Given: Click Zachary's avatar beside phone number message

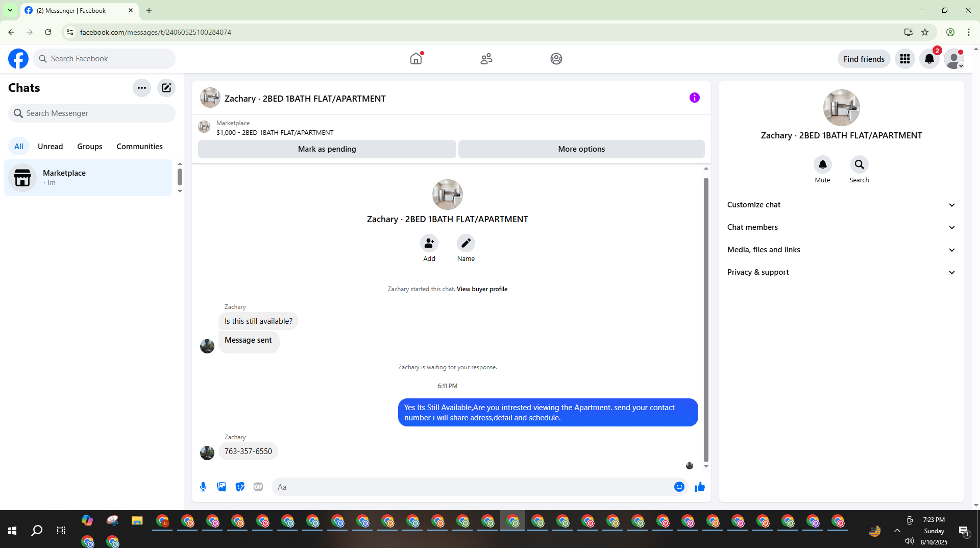Looking at the screenshot, I should (x=207, y=453).
